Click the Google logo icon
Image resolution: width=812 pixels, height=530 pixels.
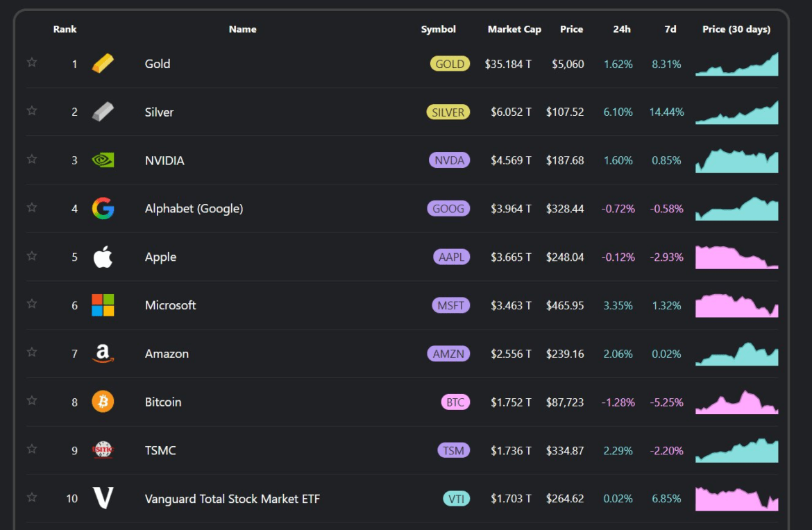[103, 208]
